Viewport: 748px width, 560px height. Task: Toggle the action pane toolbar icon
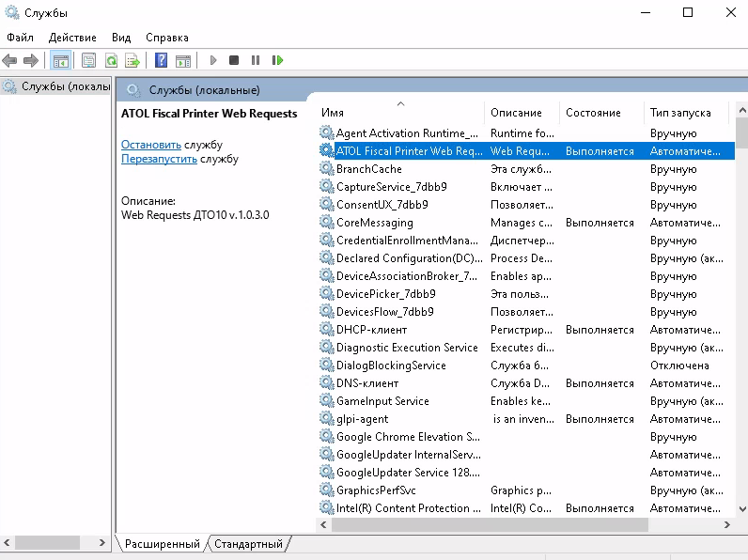pyautogui.click(x=182, y=60)
